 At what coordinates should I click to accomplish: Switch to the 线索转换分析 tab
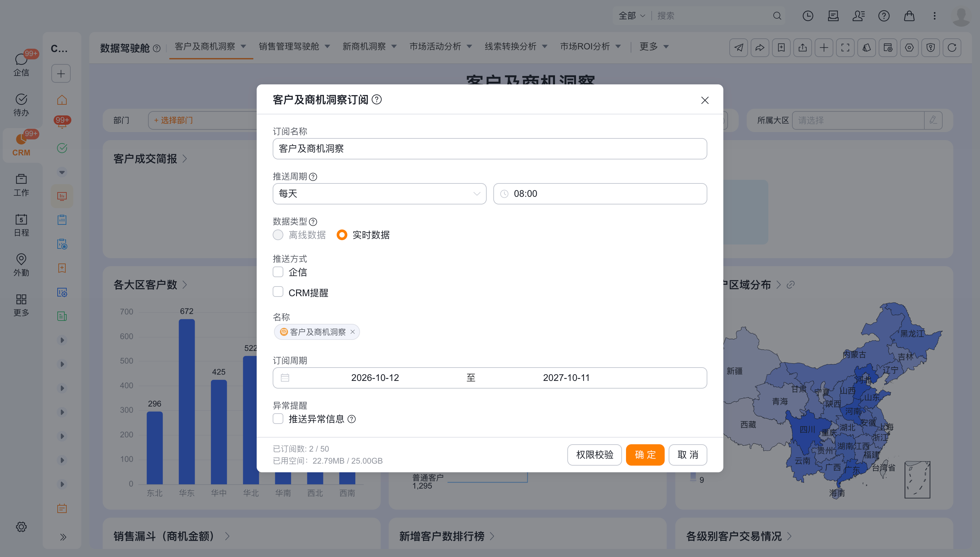[x=511, y=47]
